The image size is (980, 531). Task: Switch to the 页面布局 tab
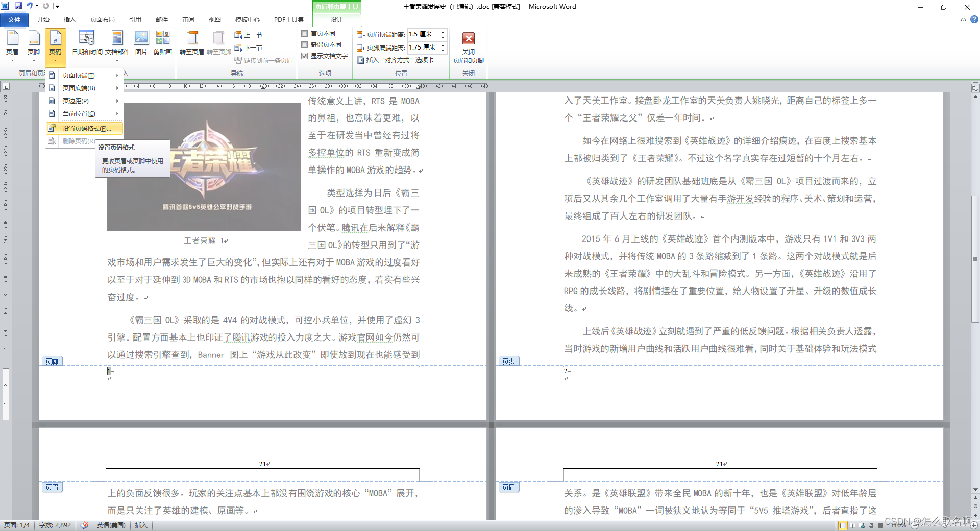pos(103,20)
